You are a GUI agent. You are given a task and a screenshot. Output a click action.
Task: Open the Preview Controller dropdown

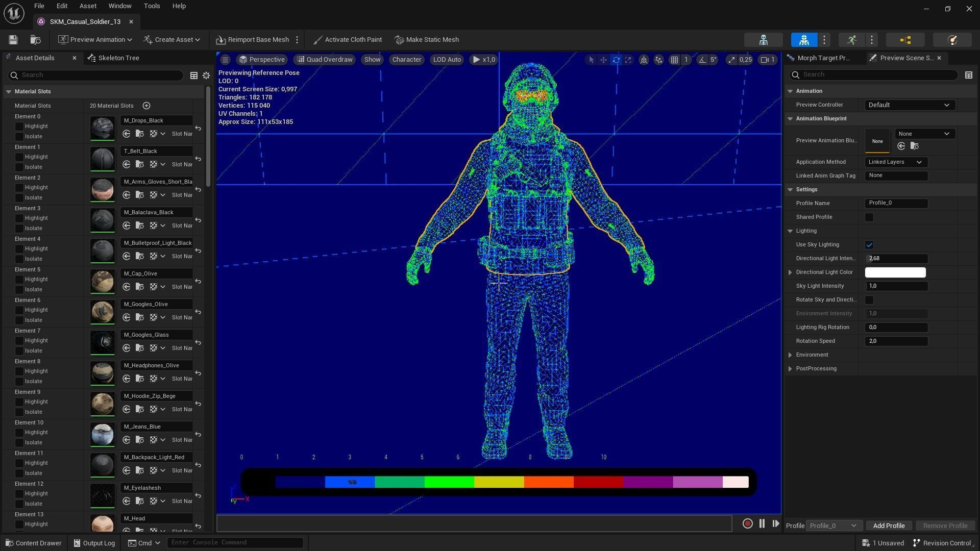(909, 105)
